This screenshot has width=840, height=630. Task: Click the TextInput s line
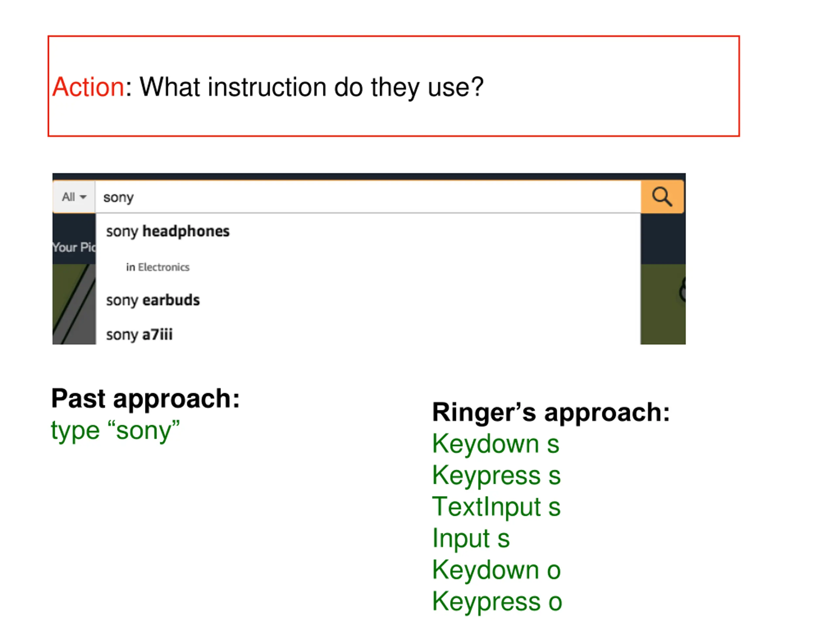pyautogui.click(x=496, y=507)
